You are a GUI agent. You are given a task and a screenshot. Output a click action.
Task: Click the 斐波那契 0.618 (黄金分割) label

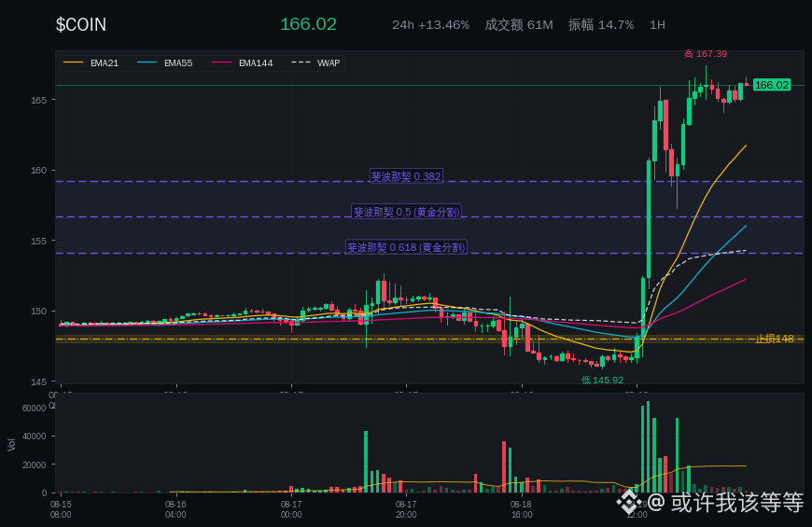coord(406,247)
